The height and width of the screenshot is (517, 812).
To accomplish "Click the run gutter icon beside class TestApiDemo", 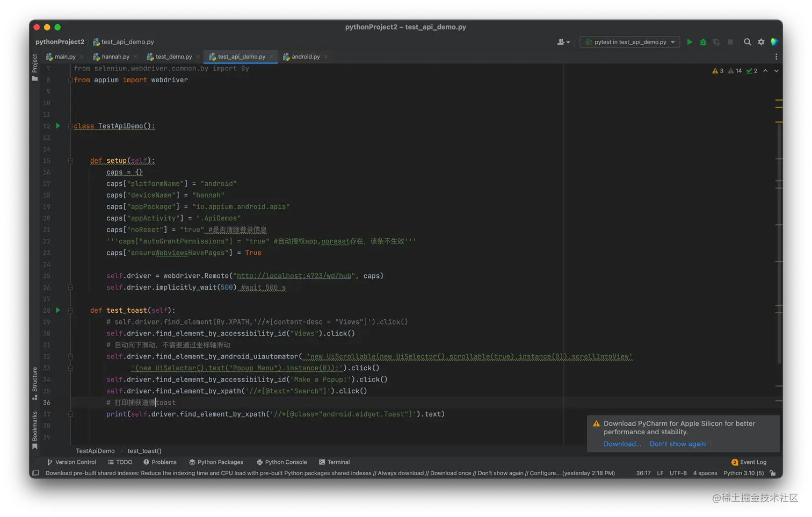I will (x=58, y=126).
